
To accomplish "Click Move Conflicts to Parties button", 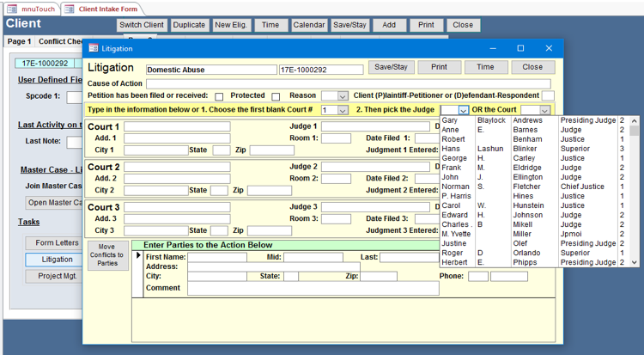I will click(107, 254).
